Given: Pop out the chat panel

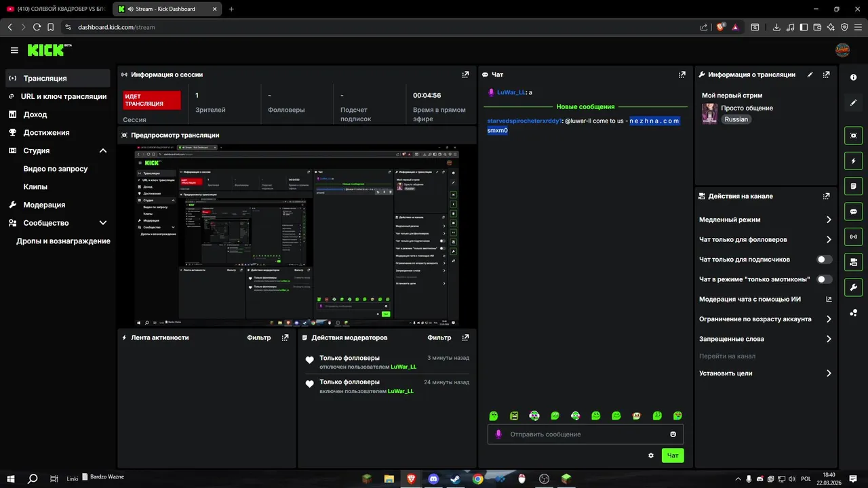Looking at the screenshot, I should [x=682, y=75].
